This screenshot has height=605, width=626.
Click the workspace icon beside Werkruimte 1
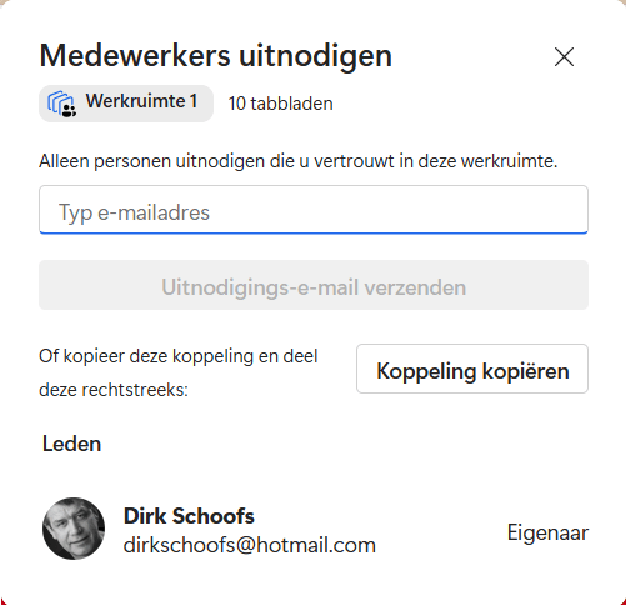tap(62, 103)
